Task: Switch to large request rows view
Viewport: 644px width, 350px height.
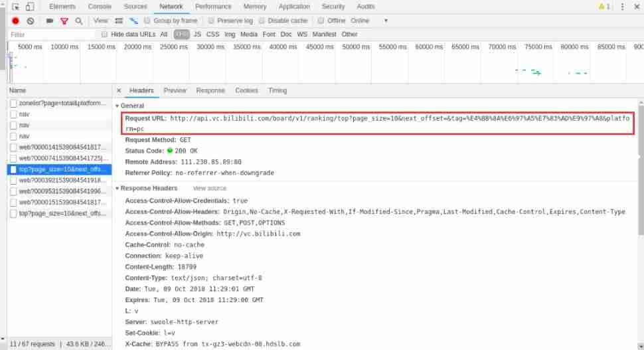Action: click(x=119, y=21)
